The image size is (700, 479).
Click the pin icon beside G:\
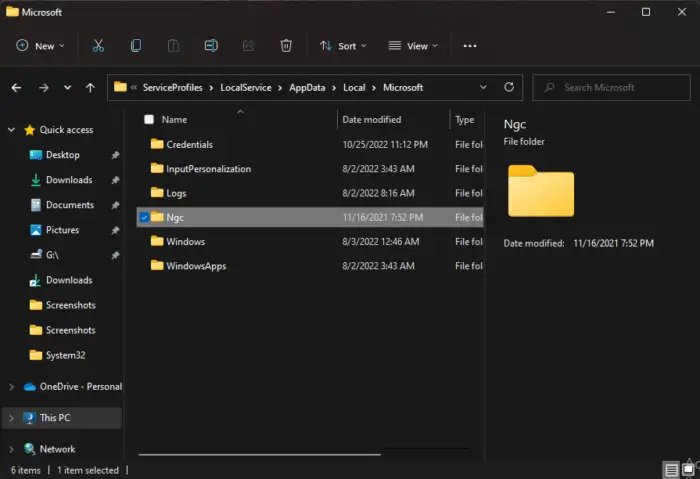coord(115,255)
